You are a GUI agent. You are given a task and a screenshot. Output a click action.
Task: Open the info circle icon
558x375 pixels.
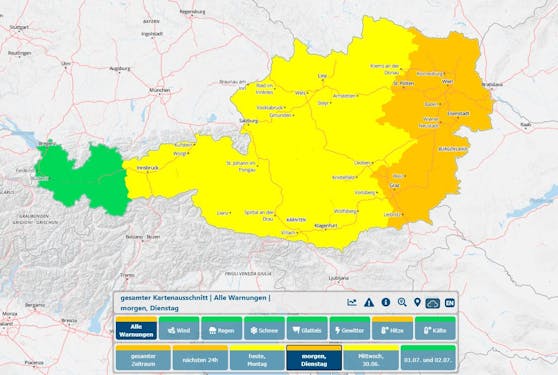point(386,302)
